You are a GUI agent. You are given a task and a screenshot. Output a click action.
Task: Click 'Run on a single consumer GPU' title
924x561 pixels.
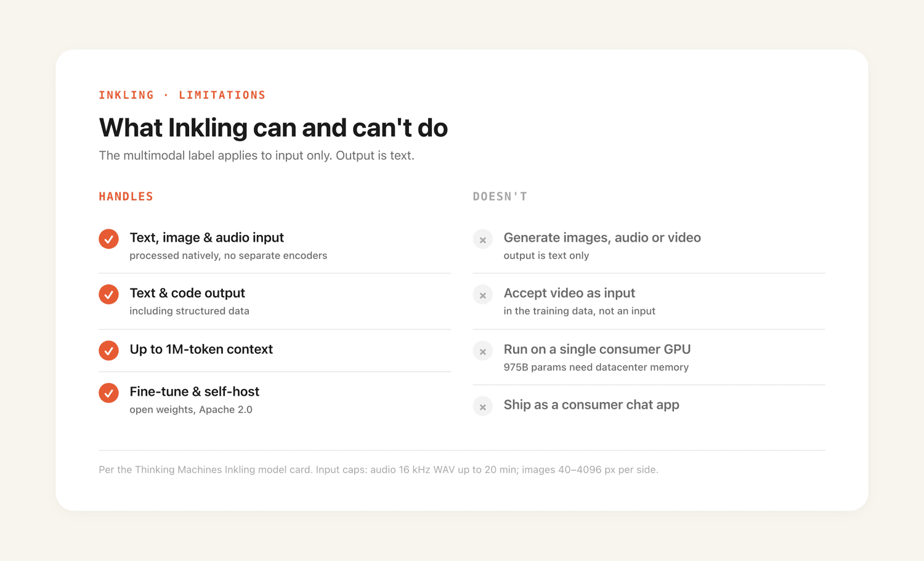pyautogui.click(x=598, y=349)
